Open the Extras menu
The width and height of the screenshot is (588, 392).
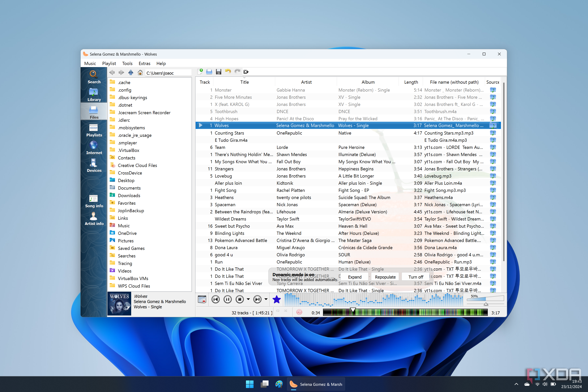145,64
